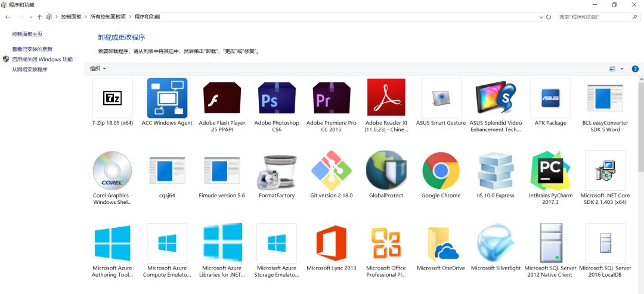Open 查看已安装的更新 link
This screenshot has height=294, width=644.
32,49
